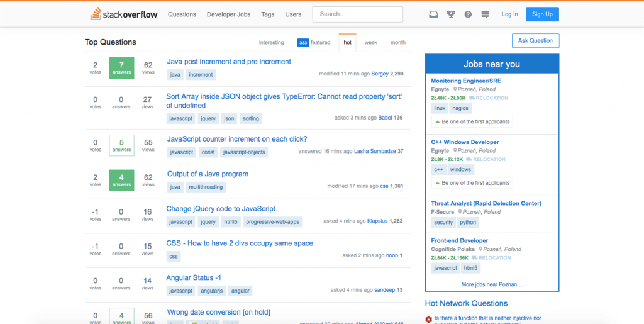Open the Monitoring Engineer/SRE job

[x=466, y=81]
